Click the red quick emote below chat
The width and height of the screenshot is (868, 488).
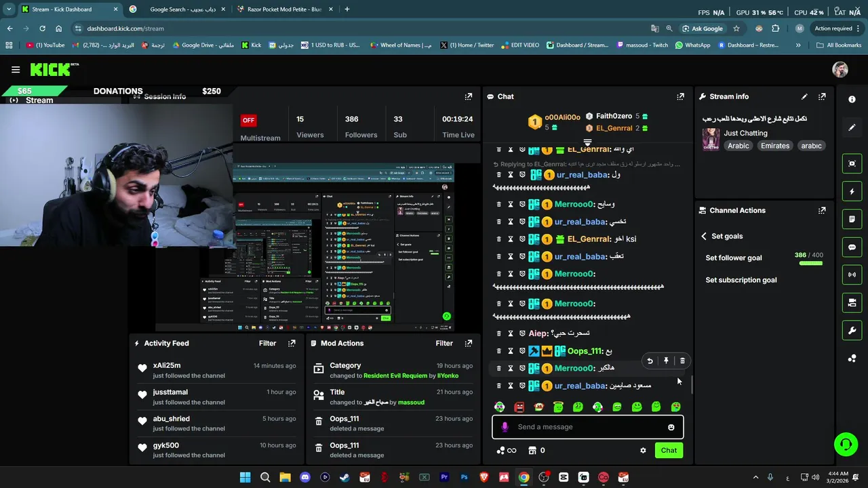(519, 407)
